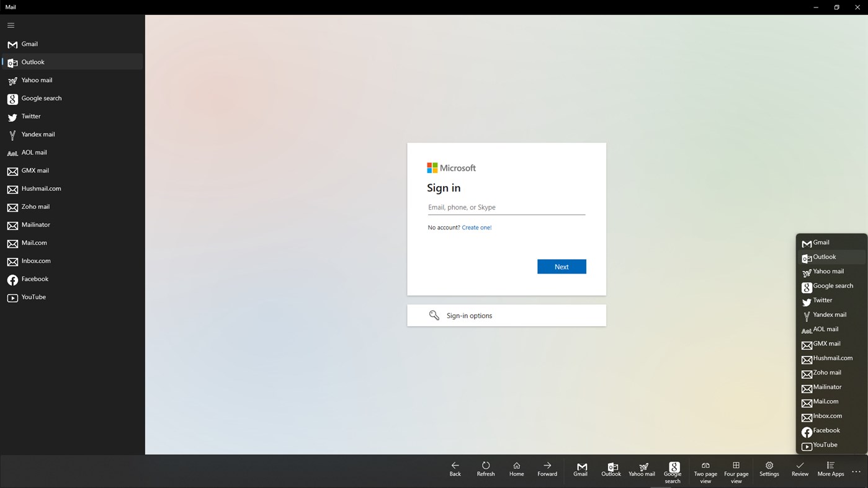Launch Google search from the bottom toolbar

(x=673, y=470)
